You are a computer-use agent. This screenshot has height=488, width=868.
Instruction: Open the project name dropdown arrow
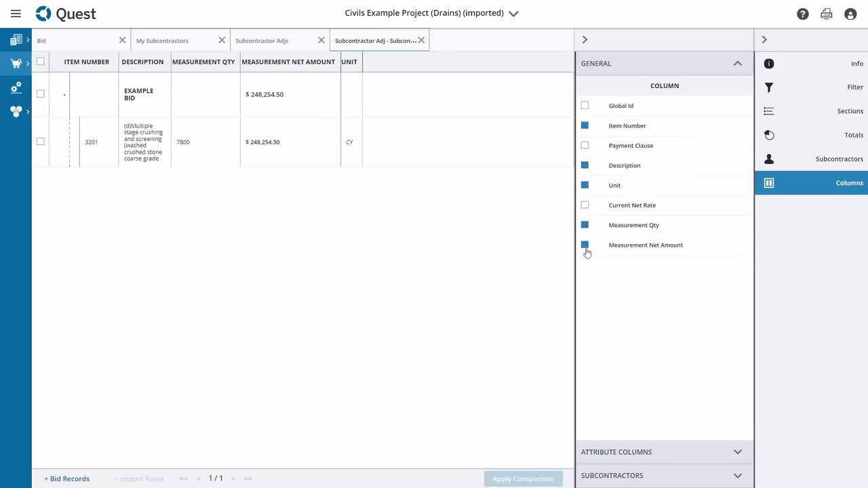(x=513, y=14)
